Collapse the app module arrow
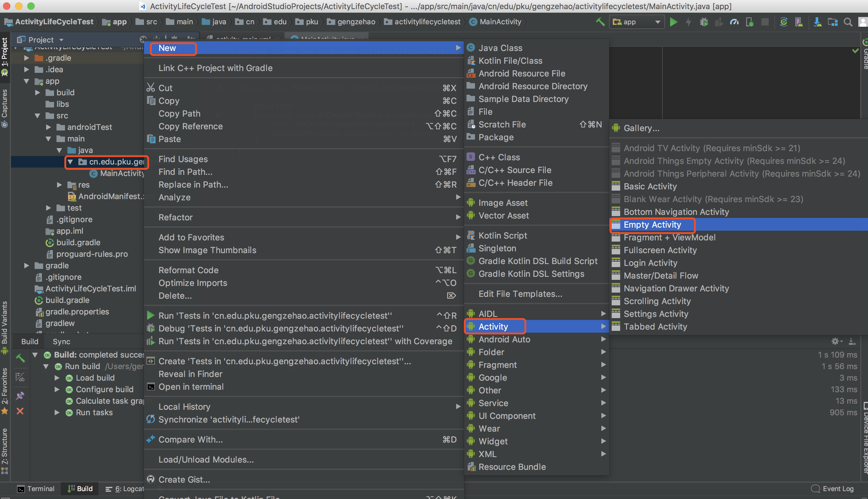Screen dimensions: 868x499 pos(26,81)
